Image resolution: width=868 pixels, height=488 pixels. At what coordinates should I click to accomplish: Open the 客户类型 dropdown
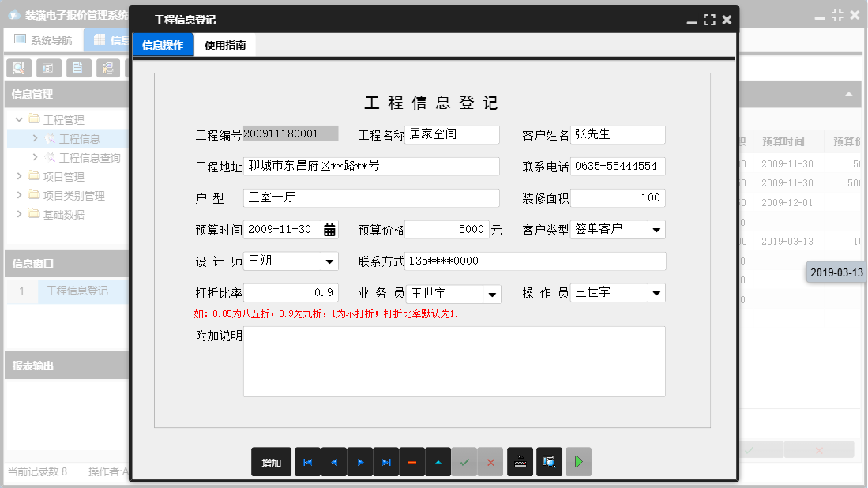click(655, 229)
